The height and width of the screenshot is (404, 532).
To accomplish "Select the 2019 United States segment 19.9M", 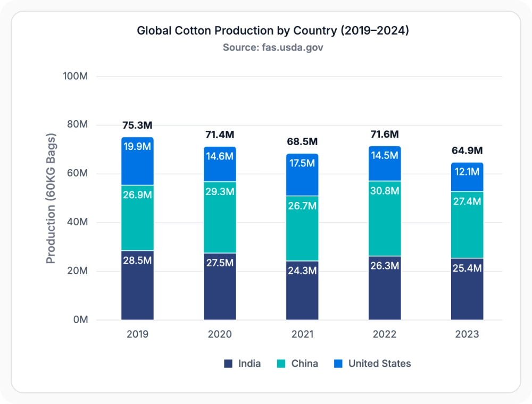I will point(137,161).
